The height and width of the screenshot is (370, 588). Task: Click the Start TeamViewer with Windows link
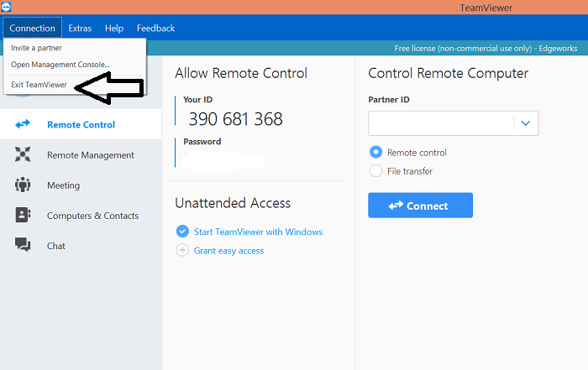[258, 232]
